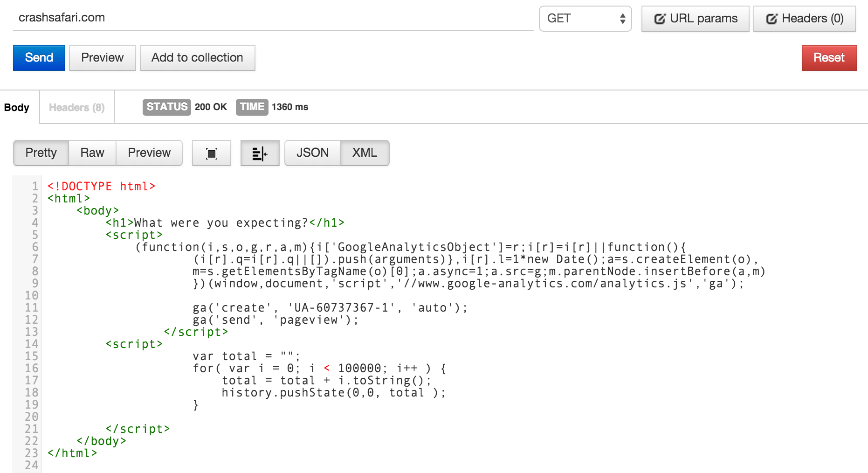This screenshot has width=868, height=473.
Task: Add request to collection
Action: coord(197,58)
